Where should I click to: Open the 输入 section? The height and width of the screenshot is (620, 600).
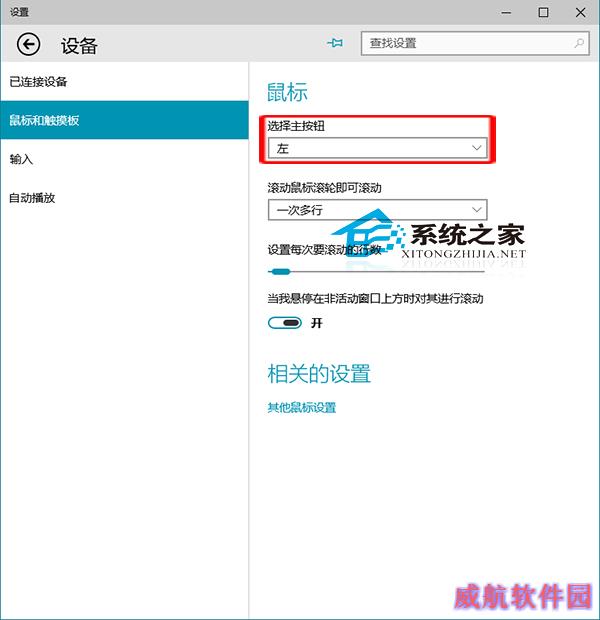(x=124, y=159)
